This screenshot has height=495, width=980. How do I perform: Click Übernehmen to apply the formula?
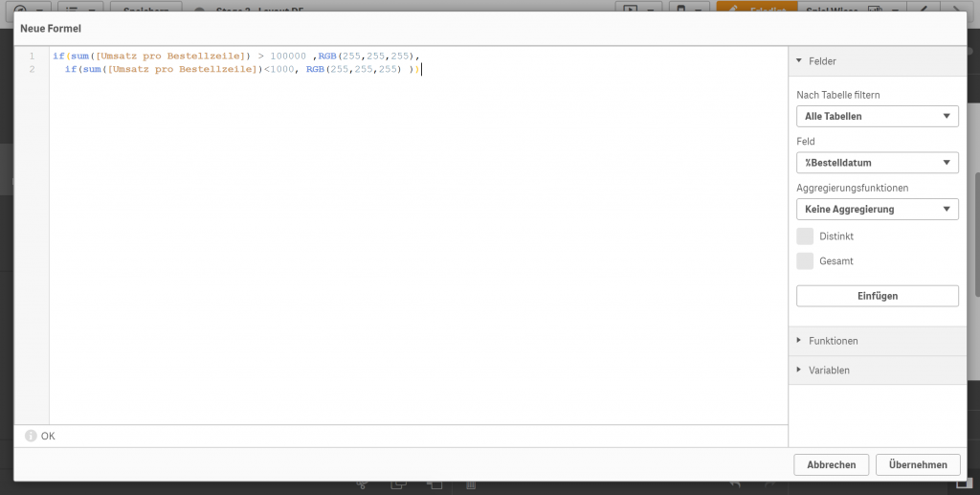917,464
